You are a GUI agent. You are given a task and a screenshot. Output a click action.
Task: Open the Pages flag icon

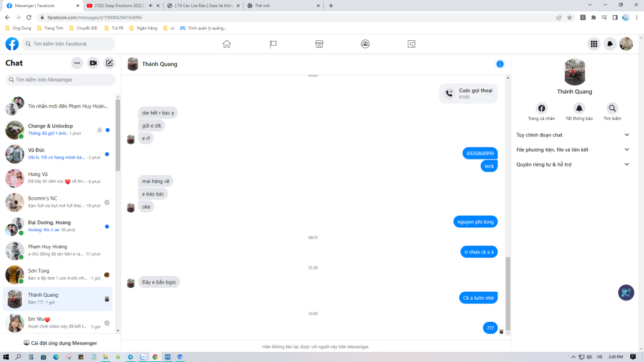273,44
